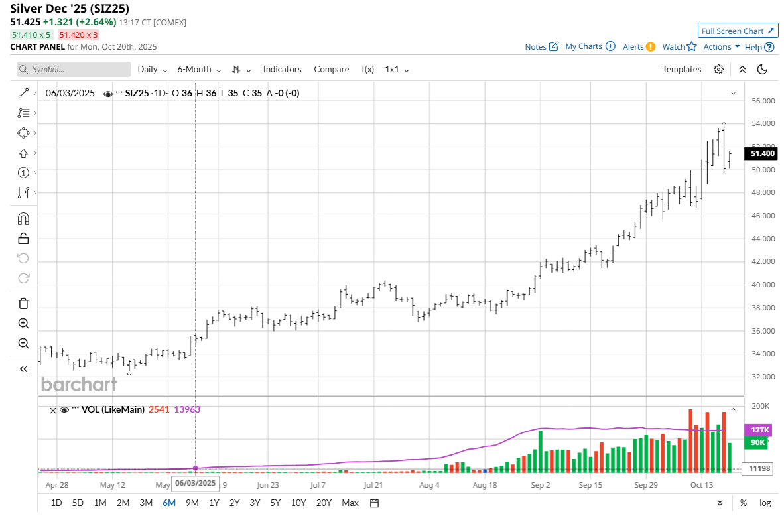The width and height of the screenshot is (784, 532).
Task: Toggle percent scale button
Action: pyautogui.click(x=744, y=503)
